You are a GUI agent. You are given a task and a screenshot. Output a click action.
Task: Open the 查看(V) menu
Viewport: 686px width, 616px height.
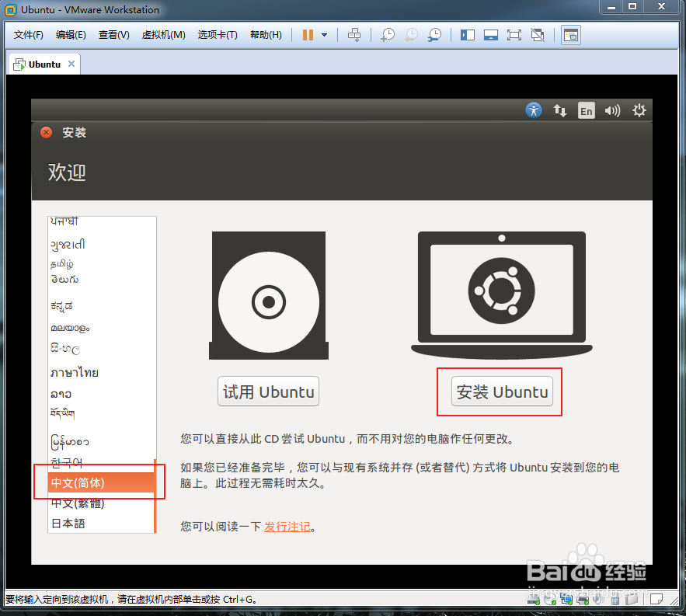point(113,35)
